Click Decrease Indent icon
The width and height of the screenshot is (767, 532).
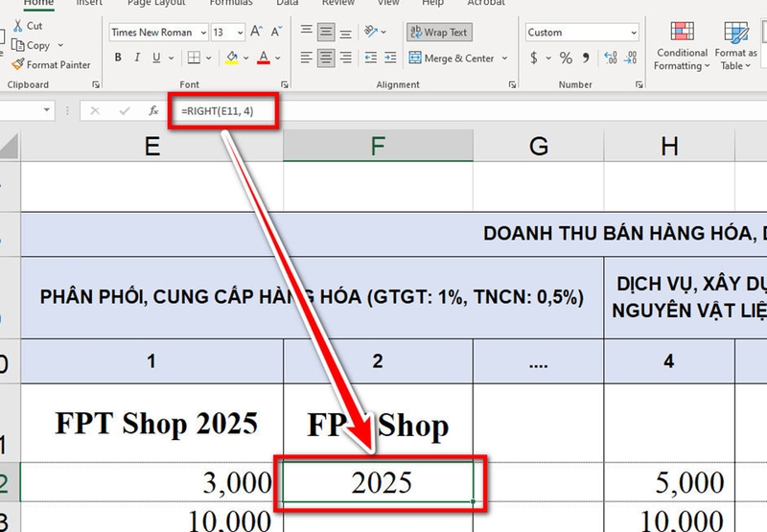coord(371,58)
